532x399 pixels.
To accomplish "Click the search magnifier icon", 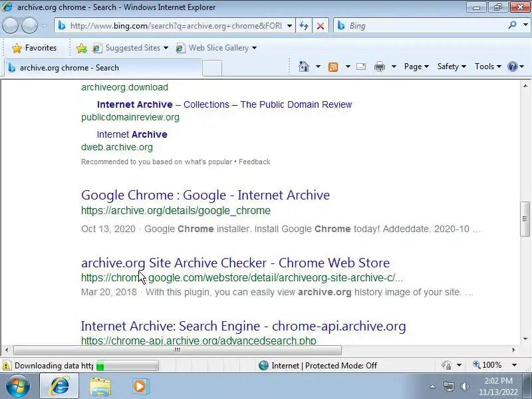I will (x=512, y=25).
